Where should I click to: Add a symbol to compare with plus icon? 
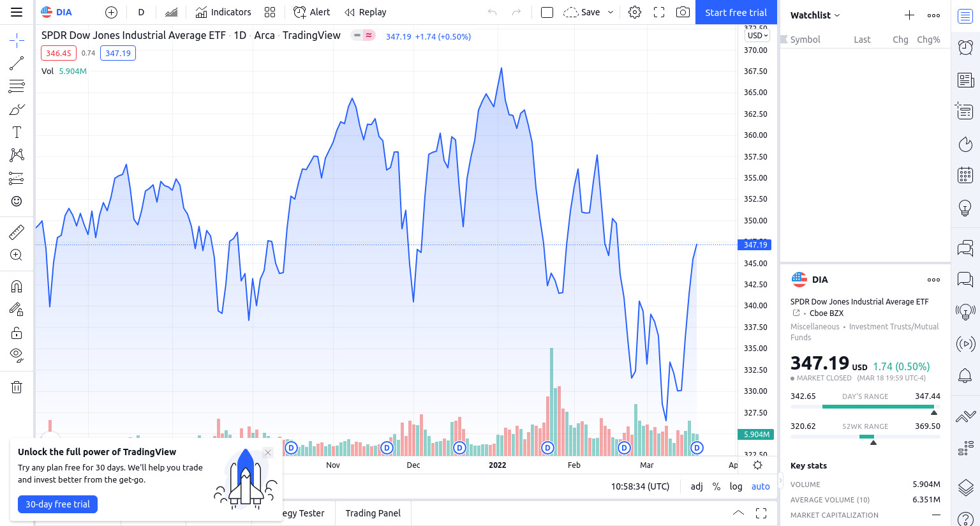pos(111,12)
